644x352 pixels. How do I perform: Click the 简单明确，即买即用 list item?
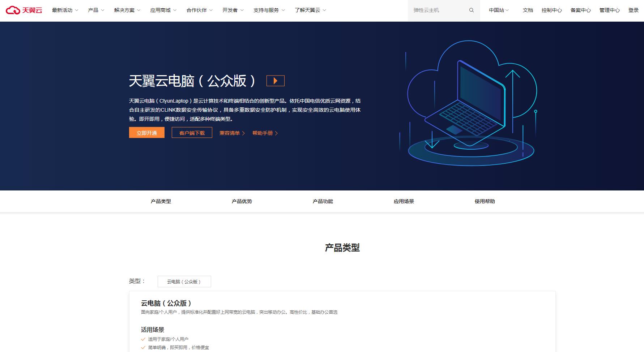point(179,347)
